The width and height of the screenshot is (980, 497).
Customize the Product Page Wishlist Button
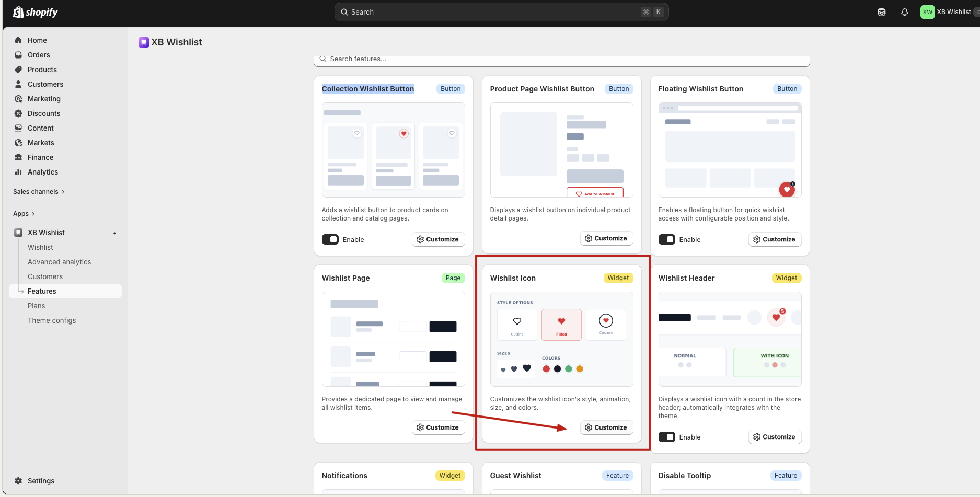tap(606, 238)
